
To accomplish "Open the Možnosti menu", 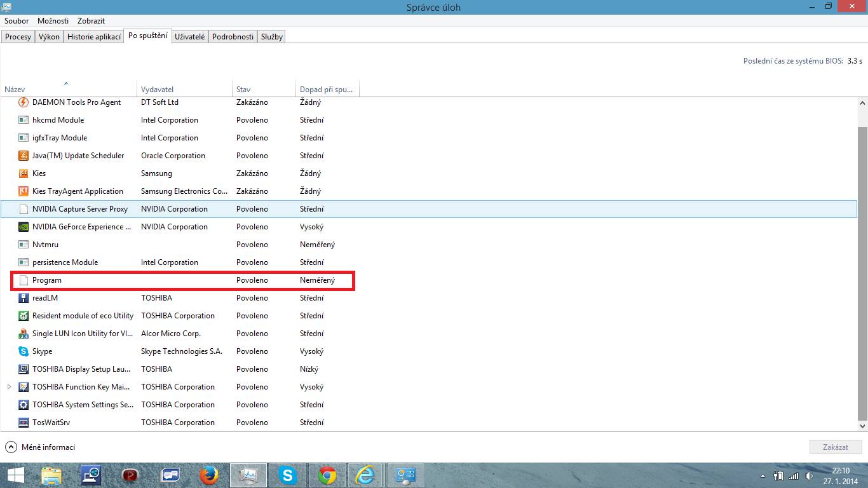I will tap(53, 21).
